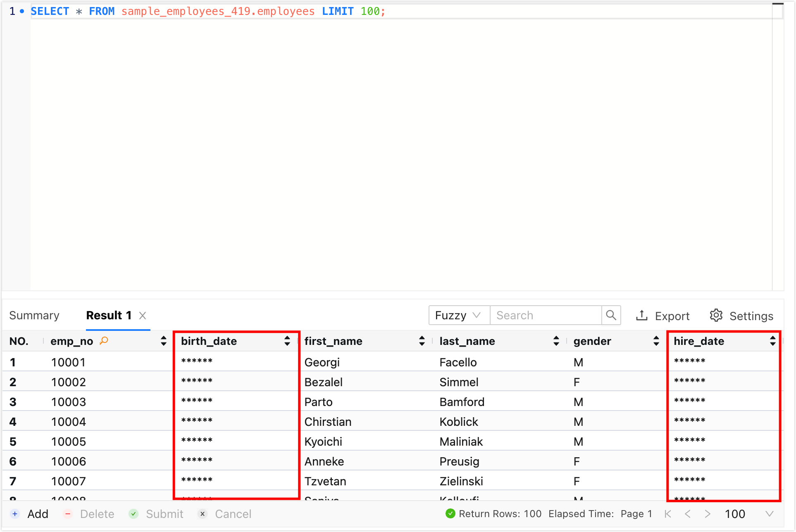
Task: Select the emp_no cell 10001
Action: (68, 362)
